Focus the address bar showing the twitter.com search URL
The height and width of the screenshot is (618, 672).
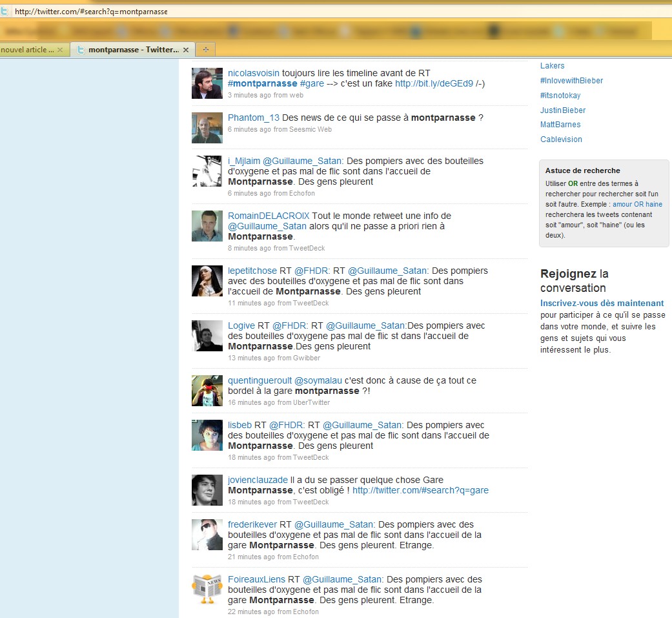coord(334,12)
